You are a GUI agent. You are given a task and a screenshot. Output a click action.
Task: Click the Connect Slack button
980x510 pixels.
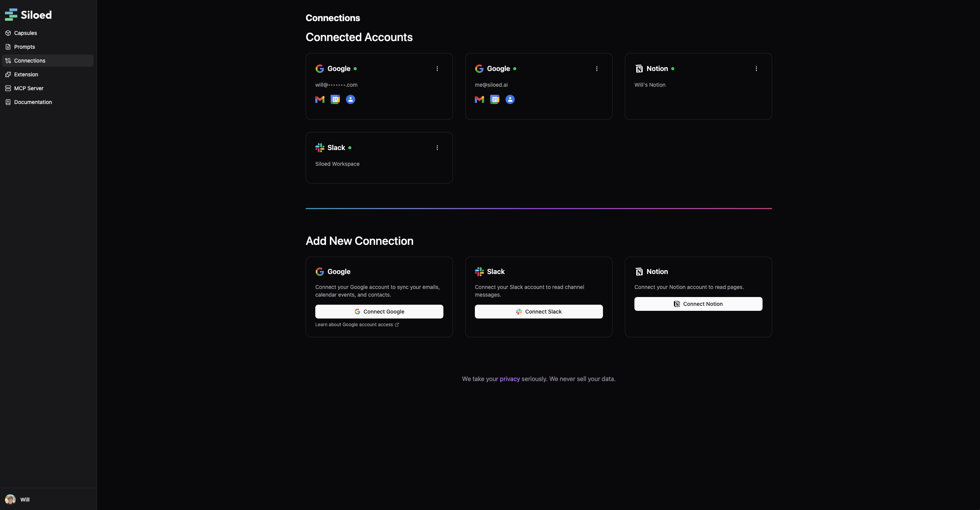coord(539,311)
